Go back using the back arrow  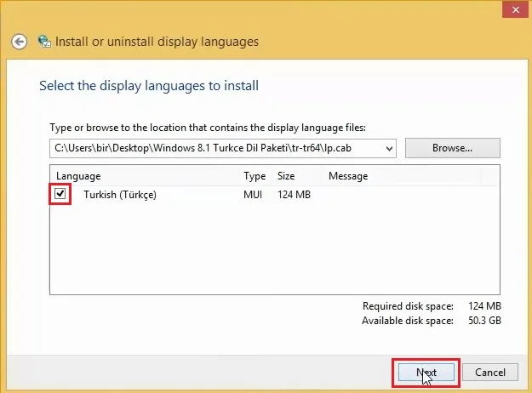pos(19,42)
